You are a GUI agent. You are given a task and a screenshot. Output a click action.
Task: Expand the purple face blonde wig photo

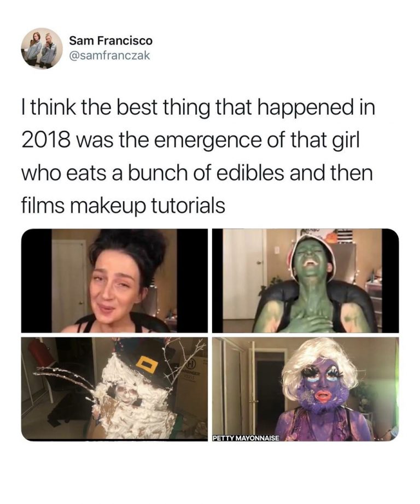click(x=306, y=389)
